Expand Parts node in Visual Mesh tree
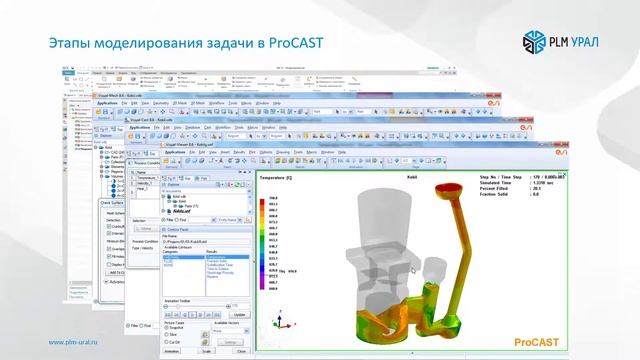The height and width of the screenshot is (360, 640). click(102, 157)
